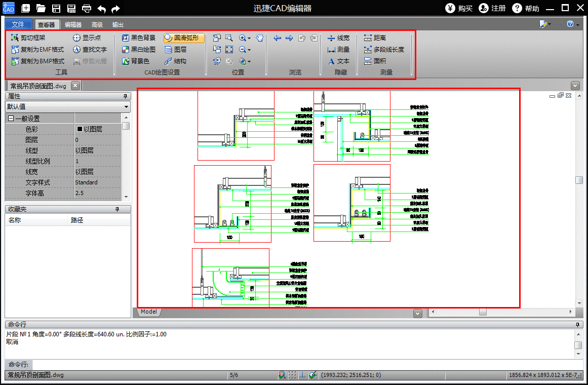Toggle 圆滑弧形 smooth arcs setting
This screenshot has width=588, height=385.
183,37
